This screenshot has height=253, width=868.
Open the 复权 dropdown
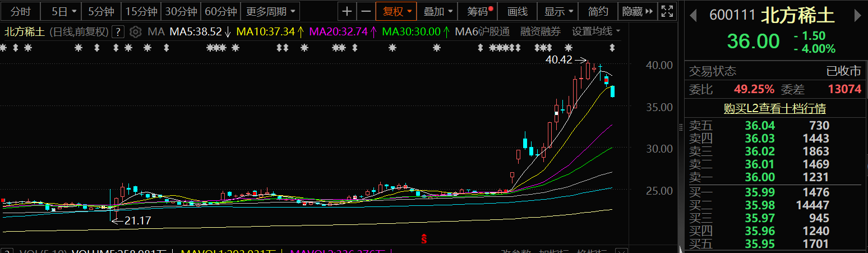click(x=397, y=11)
